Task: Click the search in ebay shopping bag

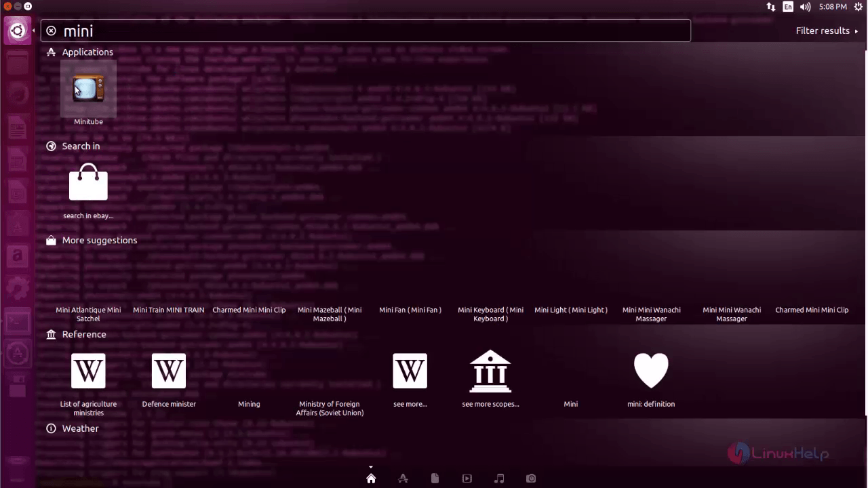Action: point(88,182)
